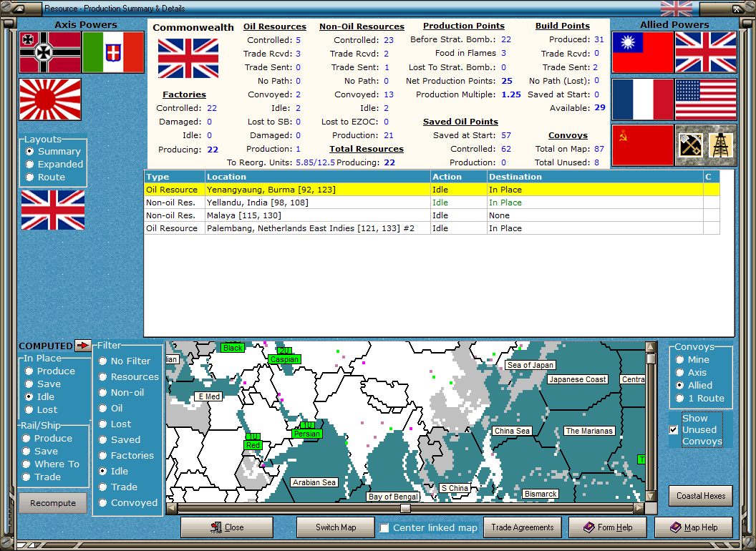Click the Switch Map button
This screenshot has width=756, height=551.
click(x=336, y=527)
